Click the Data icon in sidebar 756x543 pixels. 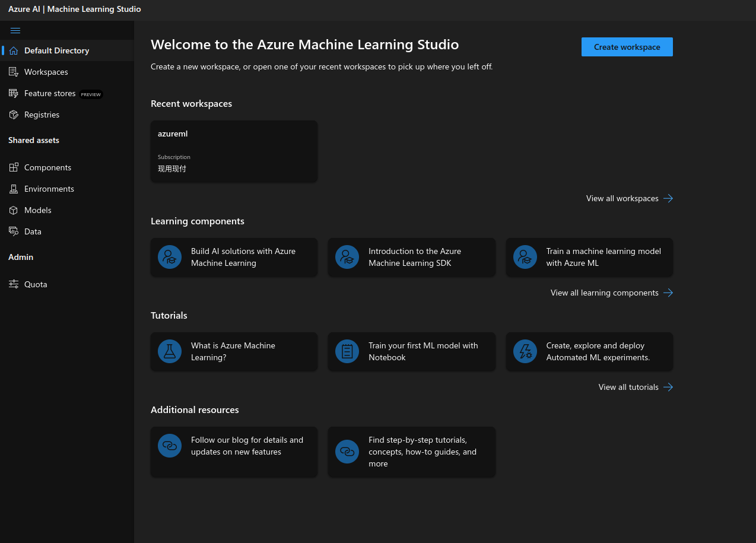coord(14,231)
